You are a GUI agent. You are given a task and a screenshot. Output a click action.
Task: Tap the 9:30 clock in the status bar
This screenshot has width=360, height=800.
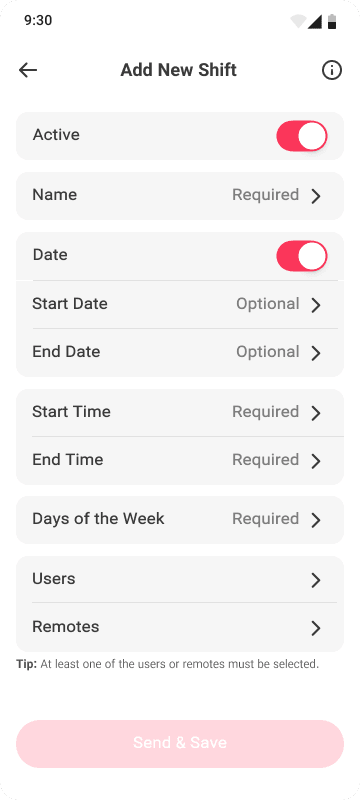click(38, 20)
